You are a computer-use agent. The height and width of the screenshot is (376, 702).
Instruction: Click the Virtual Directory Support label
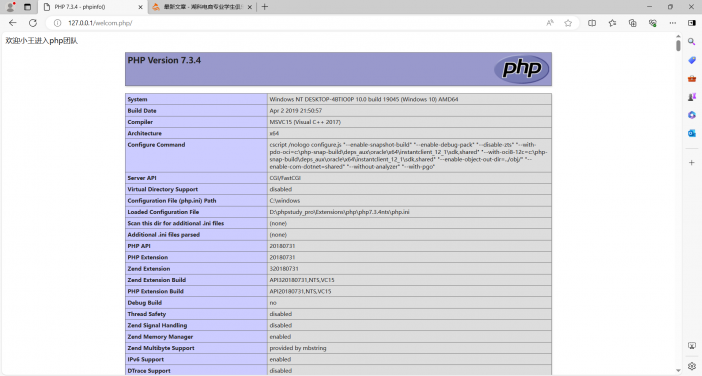click(163, 189)
